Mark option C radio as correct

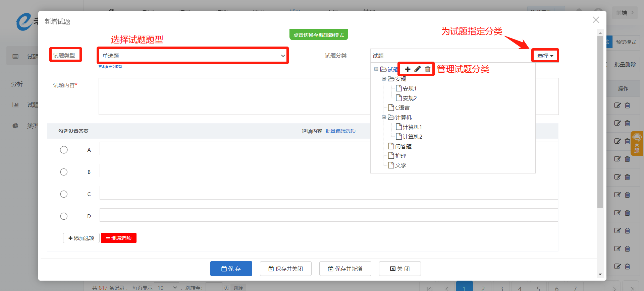tap(64, 194)
